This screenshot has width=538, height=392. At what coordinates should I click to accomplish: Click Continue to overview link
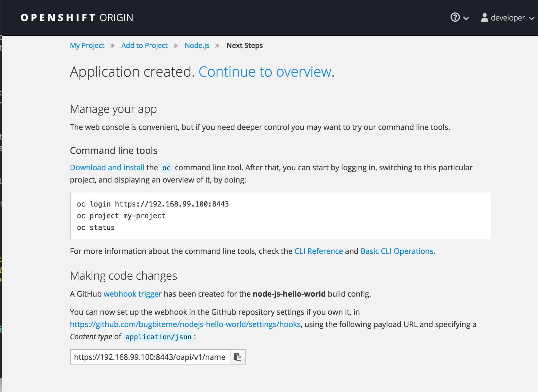pos(265,72)
